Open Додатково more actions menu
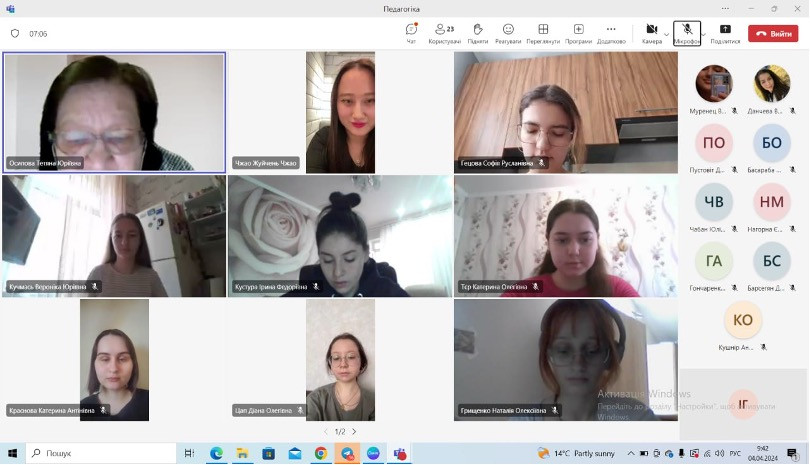 coord(611,34)
